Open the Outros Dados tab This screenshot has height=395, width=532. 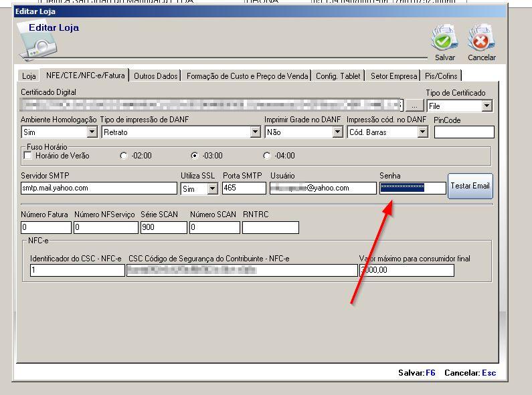pyautogui.click(x=155, y=76)
